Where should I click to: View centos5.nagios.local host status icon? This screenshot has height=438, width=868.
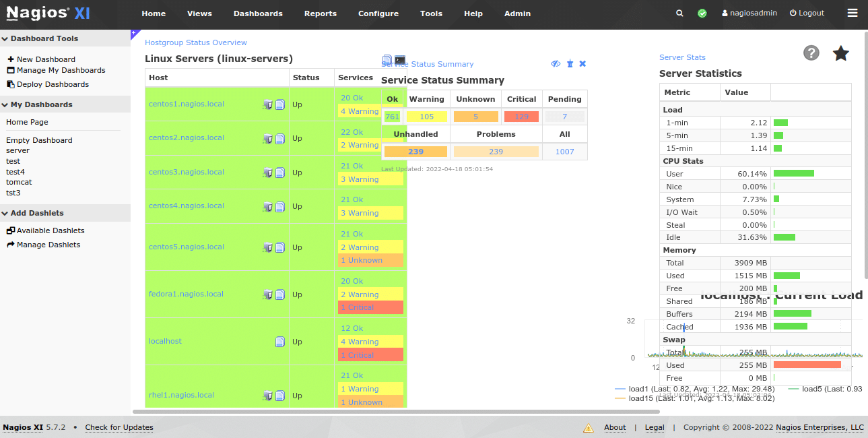(267, 247)
